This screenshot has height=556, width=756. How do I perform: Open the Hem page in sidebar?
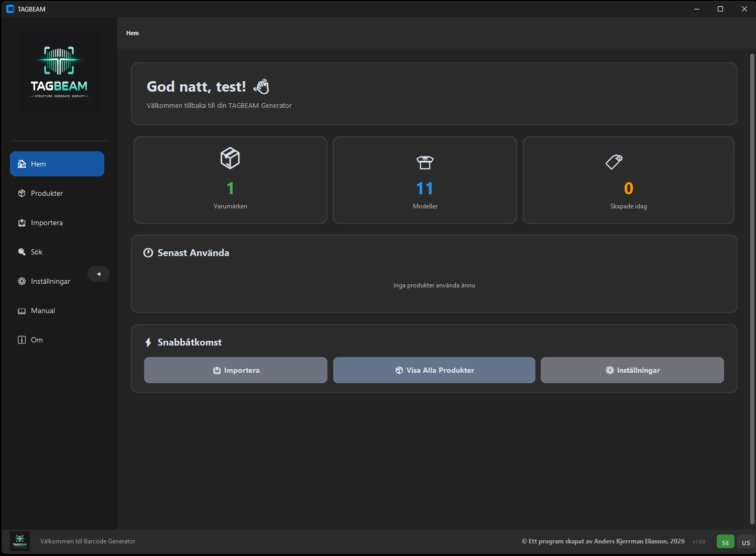tap(57, 164)
